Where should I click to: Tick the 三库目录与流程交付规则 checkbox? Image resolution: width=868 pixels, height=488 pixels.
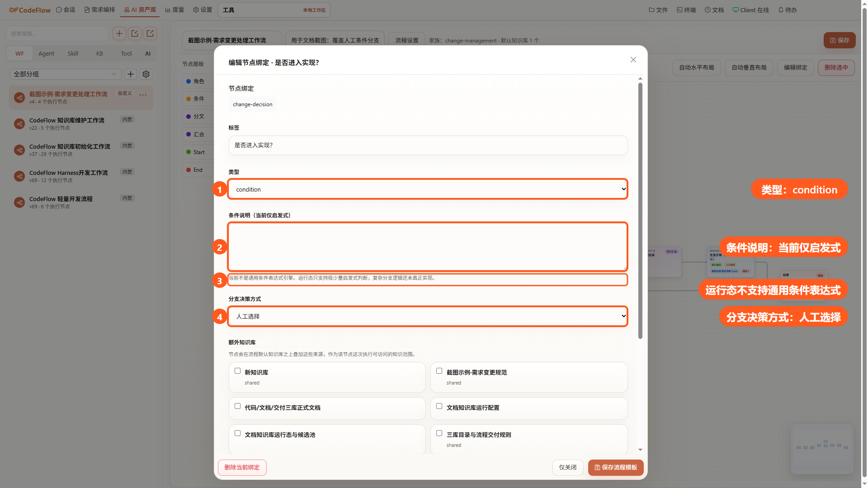439,433
